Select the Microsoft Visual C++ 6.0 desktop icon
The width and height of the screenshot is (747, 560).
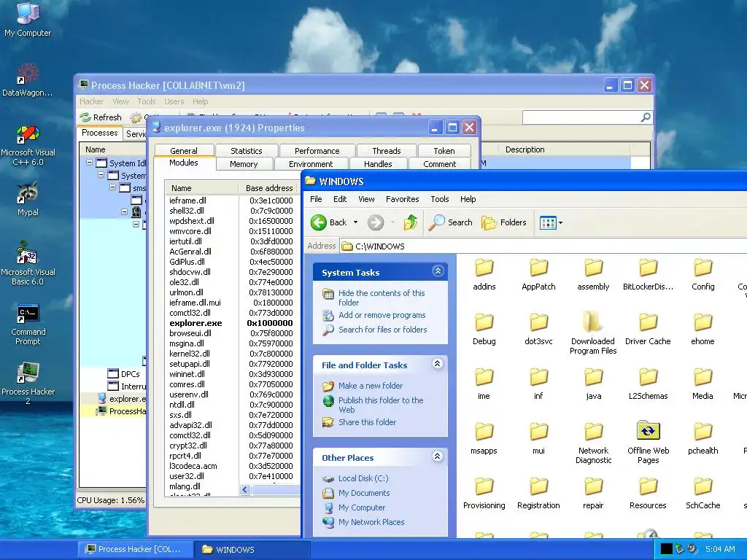tap(28, 145)
